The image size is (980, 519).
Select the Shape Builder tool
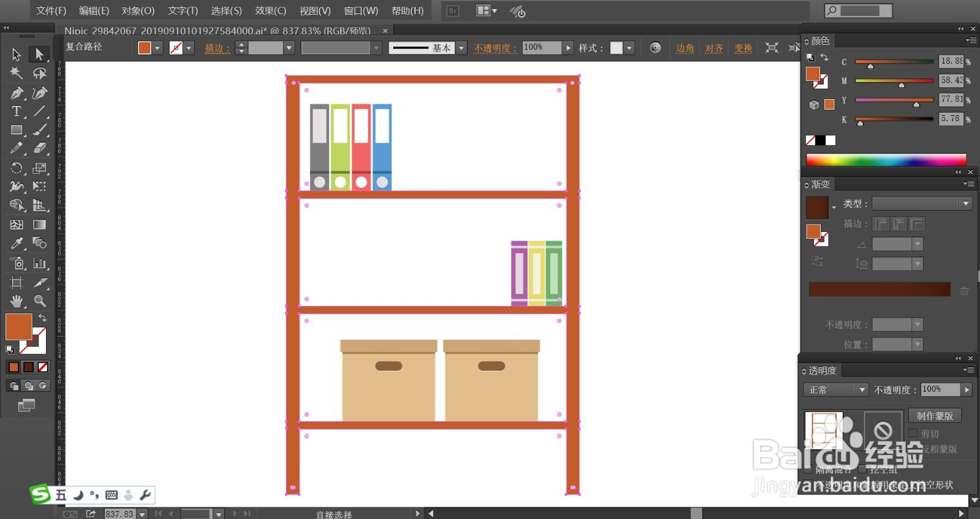tap(17, 206)
